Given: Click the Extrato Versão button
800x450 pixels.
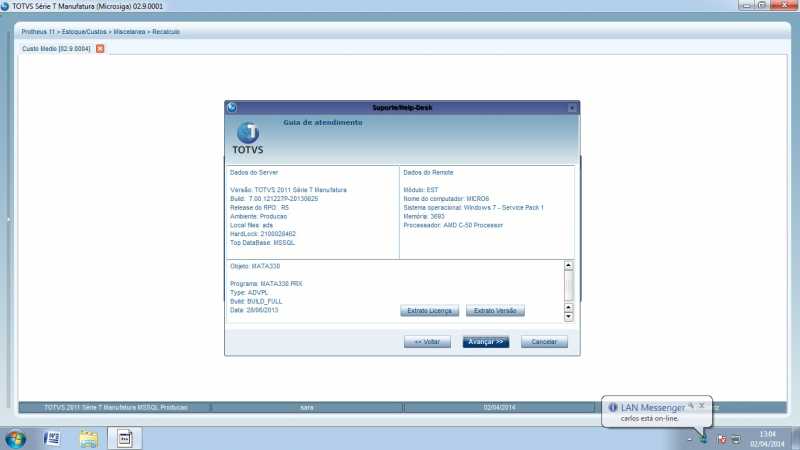Looking at the screenshot, I should (x=495, y=310).
